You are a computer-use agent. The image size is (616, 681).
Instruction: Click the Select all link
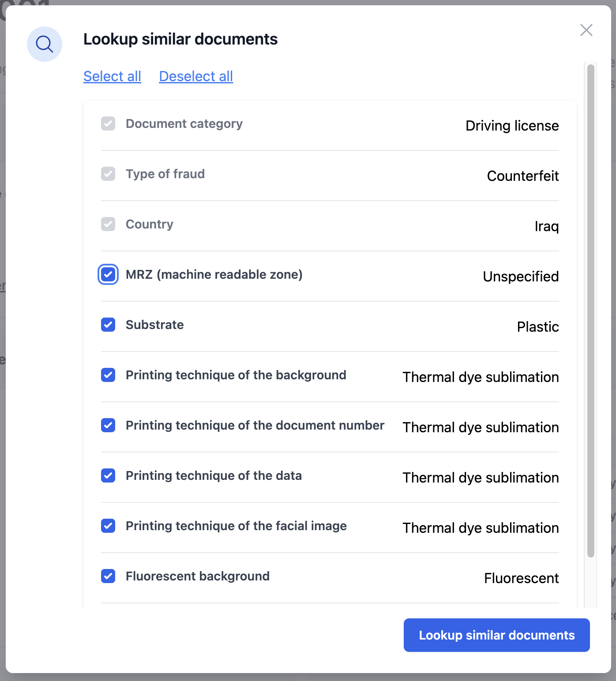pos(112,76)
